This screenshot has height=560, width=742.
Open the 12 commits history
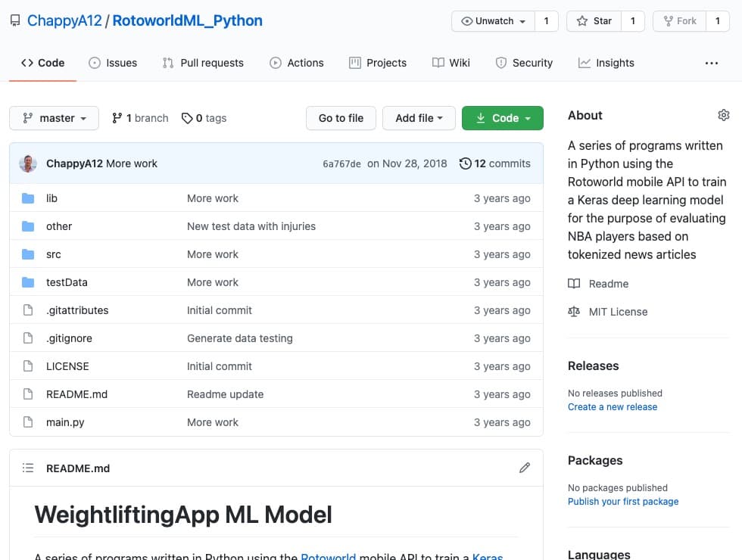pyautogui.click(x=495, y=163)
